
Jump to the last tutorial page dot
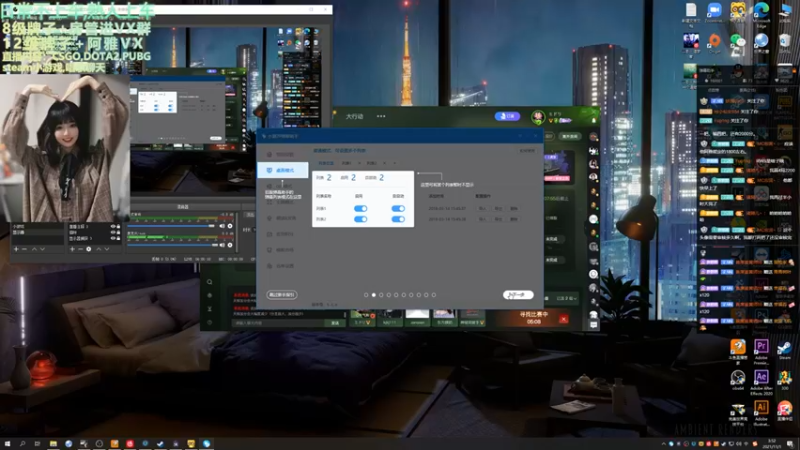click(434, 295)
